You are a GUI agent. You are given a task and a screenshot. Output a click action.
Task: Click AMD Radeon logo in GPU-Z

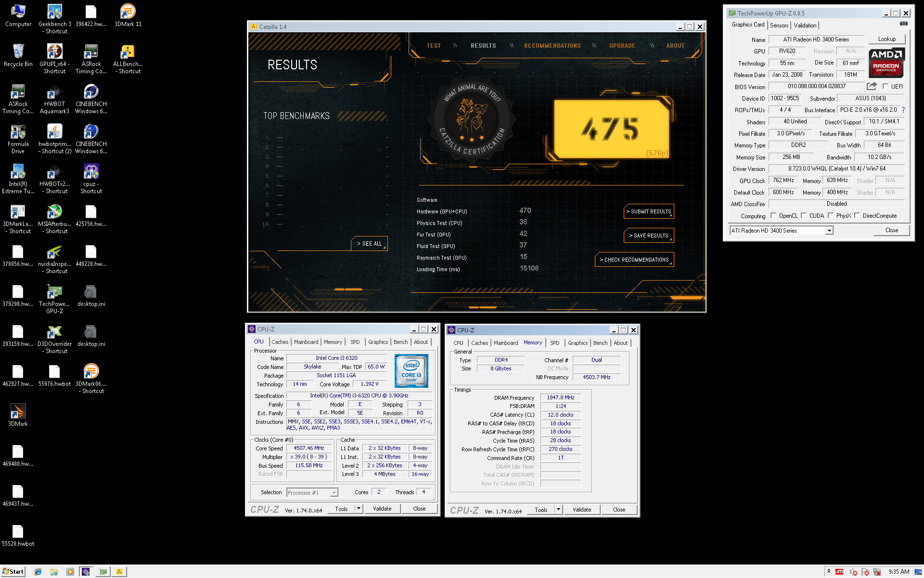(886, 62)
